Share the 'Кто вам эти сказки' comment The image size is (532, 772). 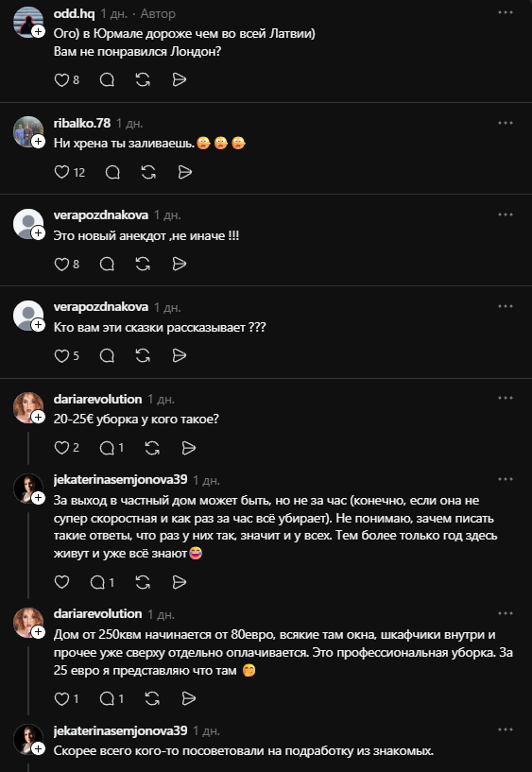[180, 355]
